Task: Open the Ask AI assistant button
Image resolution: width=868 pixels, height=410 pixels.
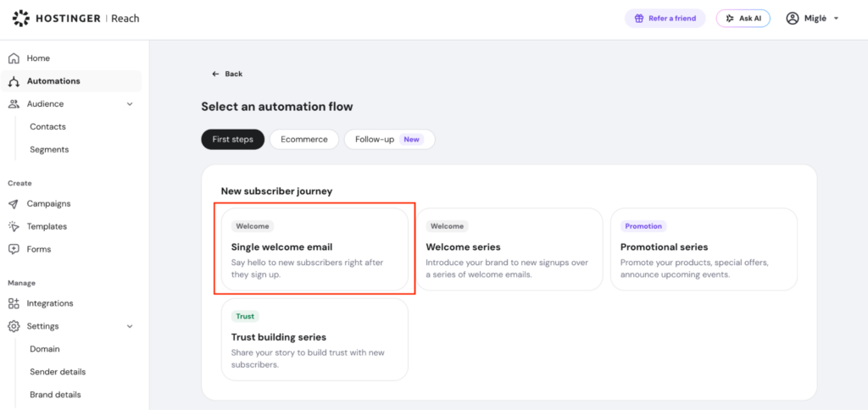Action: tap(743, 19)
